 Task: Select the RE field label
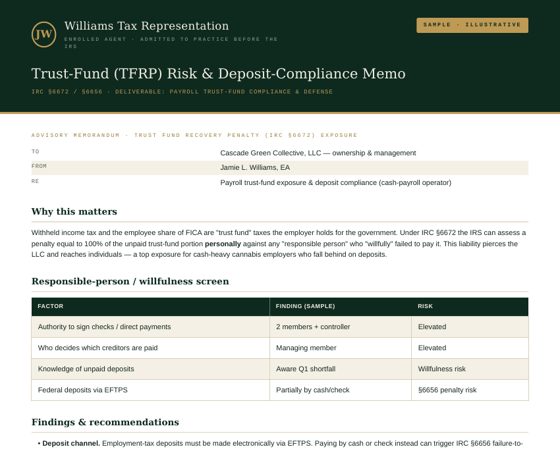tap(35, 181)
